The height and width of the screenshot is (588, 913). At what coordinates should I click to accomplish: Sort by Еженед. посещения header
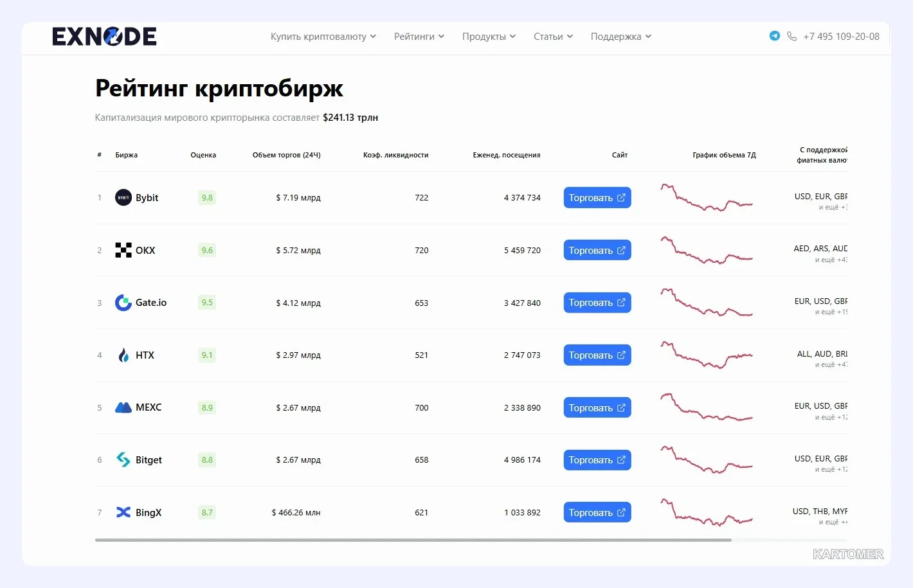[x=507, y=155]
